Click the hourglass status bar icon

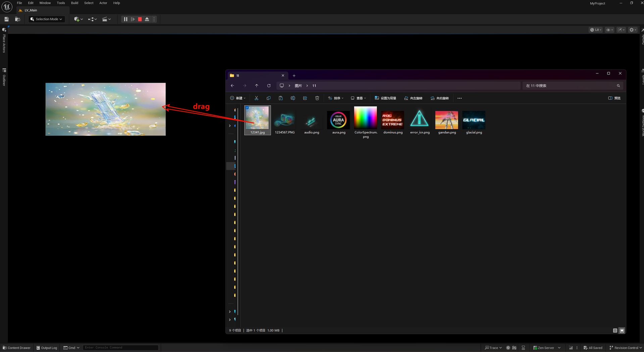coord(523,348)
